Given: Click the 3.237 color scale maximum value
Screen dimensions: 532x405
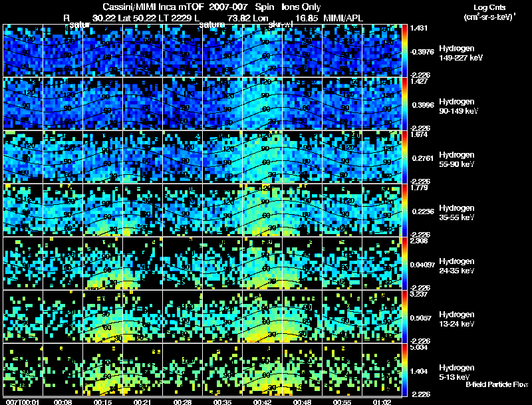Looking at the screenshot, I should click(x=419, y=295).
